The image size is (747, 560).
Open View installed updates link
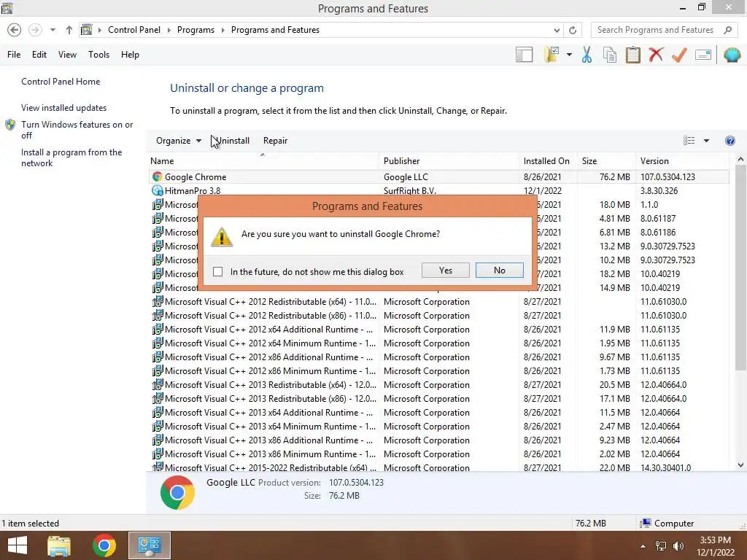(x=64, y=108)
